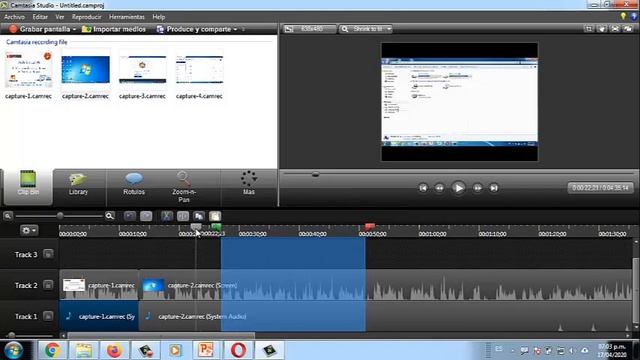The image size is (640, 360).
Task: Toggle the lock on Track 3
Action: [48, 254]
